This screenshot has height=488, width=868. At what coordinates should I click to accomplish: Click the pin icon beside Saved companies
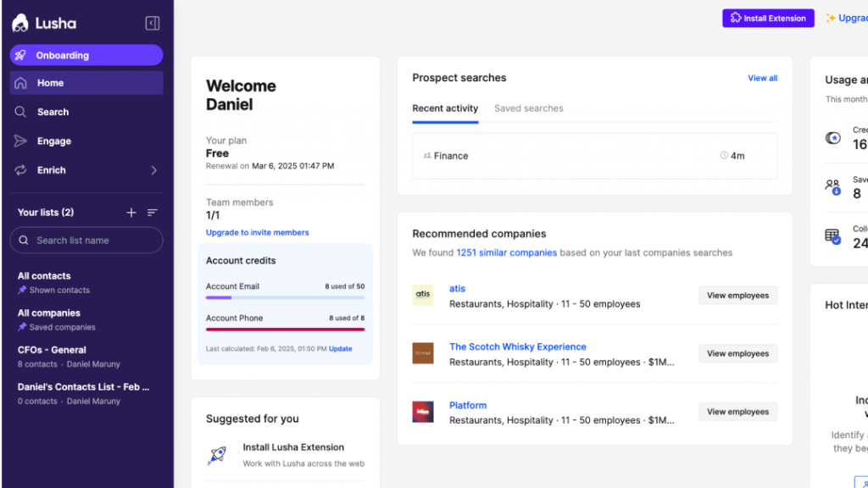(22, 327)
